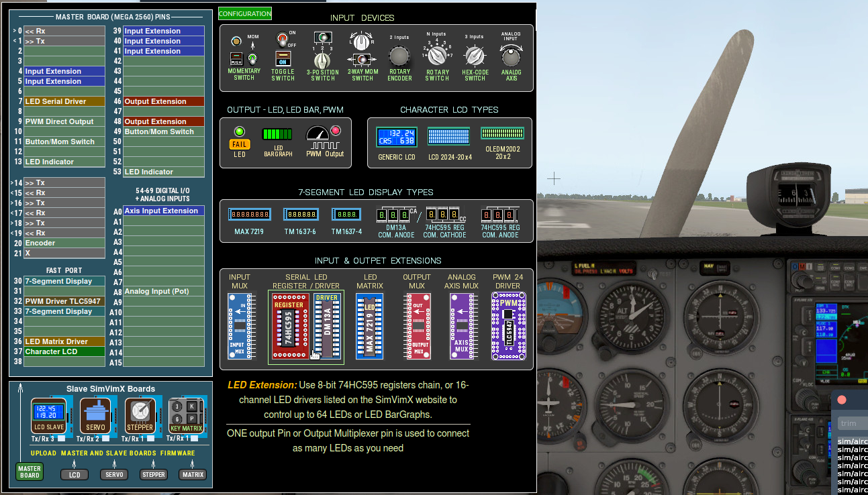Image resolution: width=868 pixels, height=495 pixels.
Task: Select pin 7 LED Serial Driver row
Action: [x=64, y=101]
